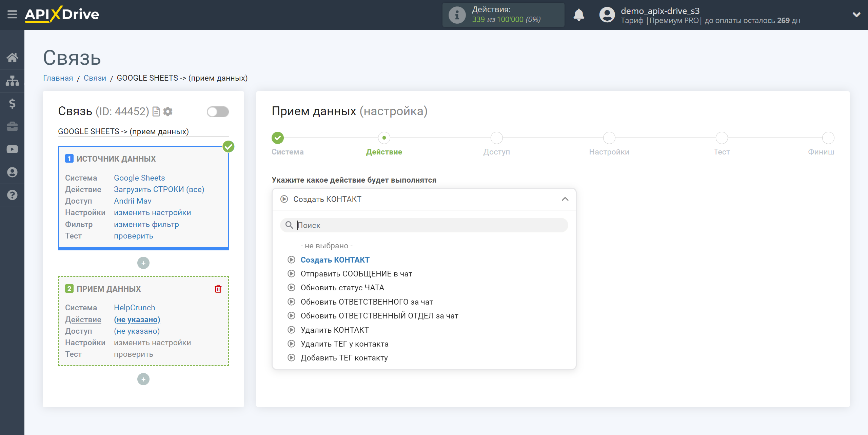Open the user profile icon in sidebar
Image resolution: width=868 pixels, height=435 pixels.
click(x=12, y=172)
